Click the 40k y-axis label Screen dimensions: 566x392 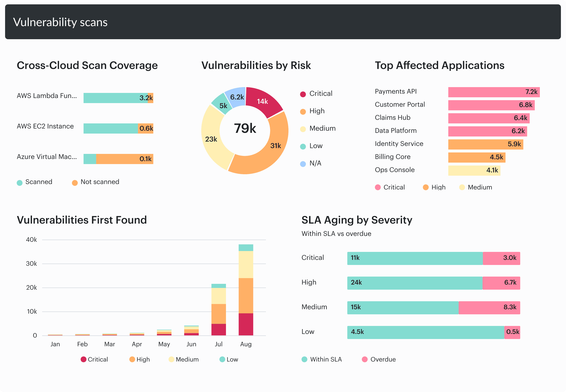31,240
